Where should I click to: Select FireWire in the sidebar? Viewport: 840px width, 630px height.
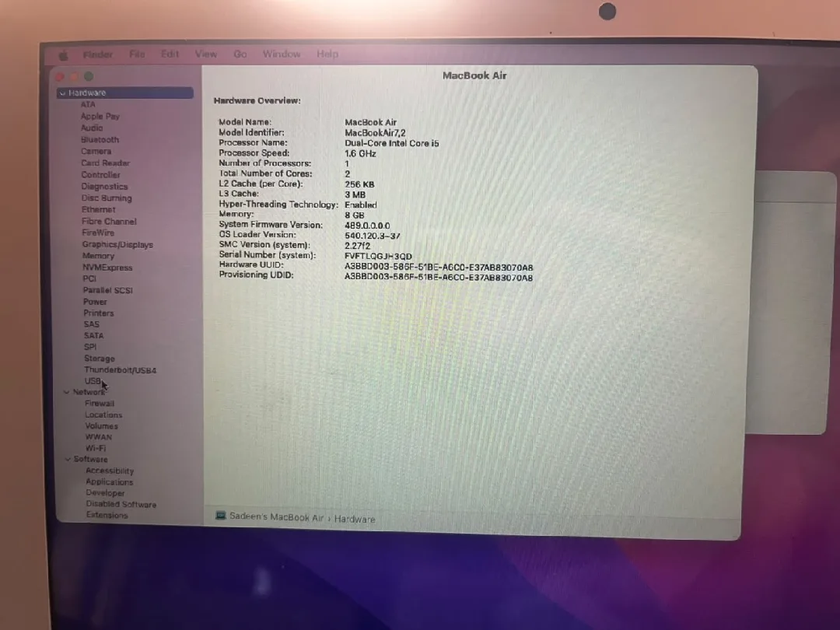click(98, 233)
